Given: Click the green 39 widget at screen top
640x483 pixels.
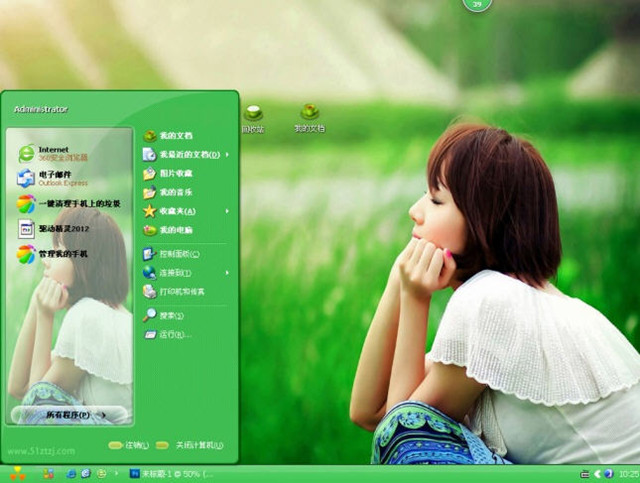Looking at the screenshot, I should coord(477,4).
